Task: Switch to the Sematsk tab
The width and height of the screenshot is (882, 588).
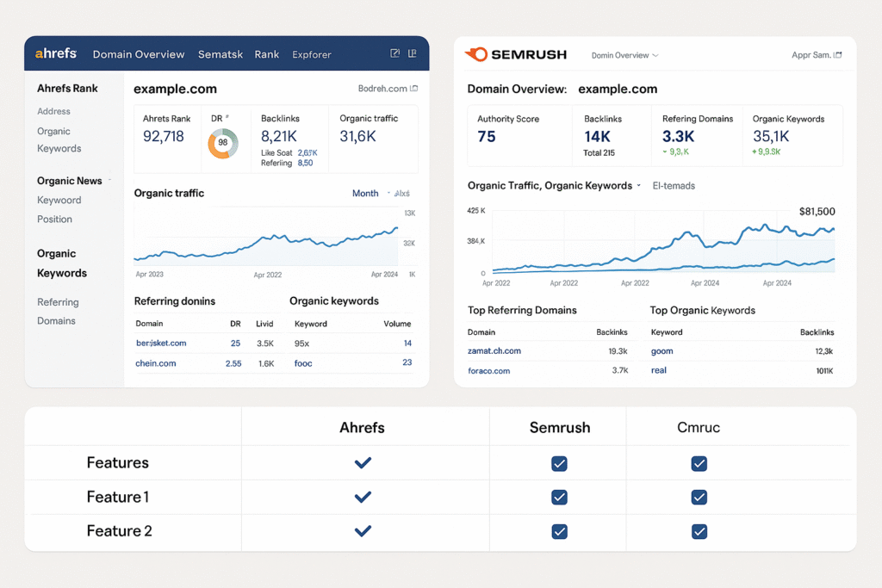Action: coord(220,54)
